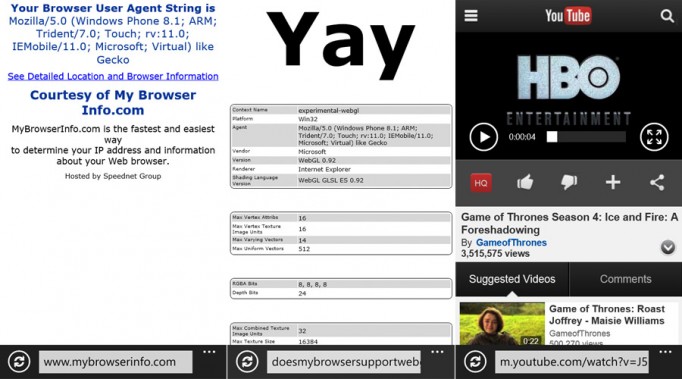Open the GameofThrones channel link

click(x=511, y=243)
